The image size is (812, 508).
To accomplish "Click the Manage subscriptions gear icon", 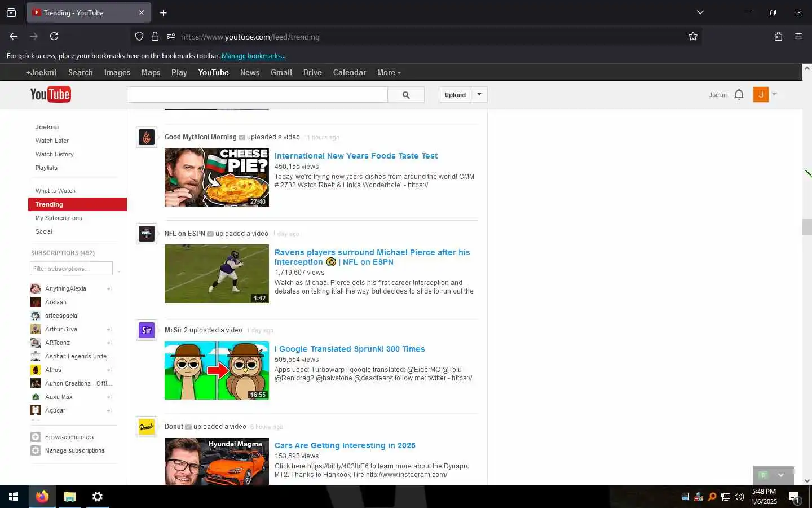I will [36, 450].
